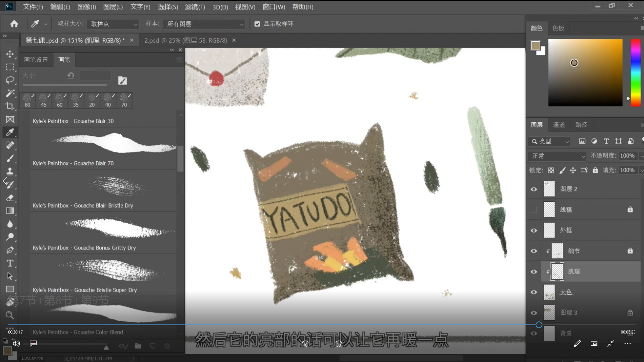Open brush panel flyout menu

(179, 60)
